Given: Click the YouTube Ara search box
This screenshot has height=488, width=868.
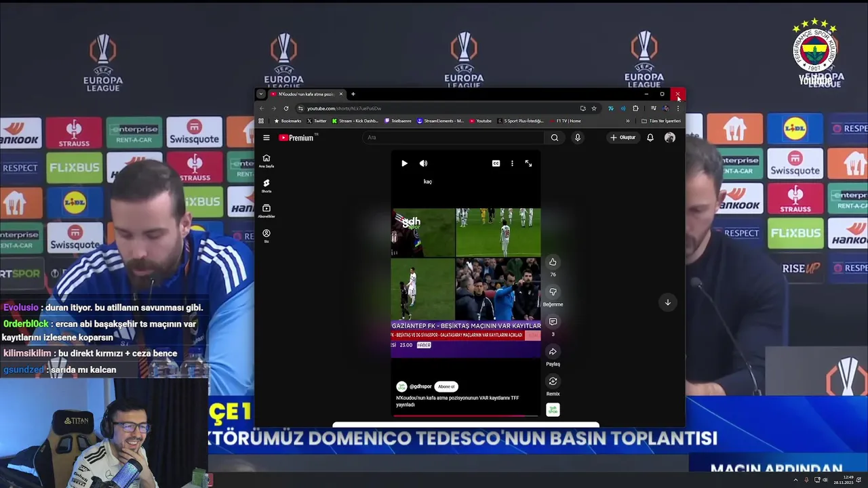Looking at the screenshot, I should pos(453,138).
